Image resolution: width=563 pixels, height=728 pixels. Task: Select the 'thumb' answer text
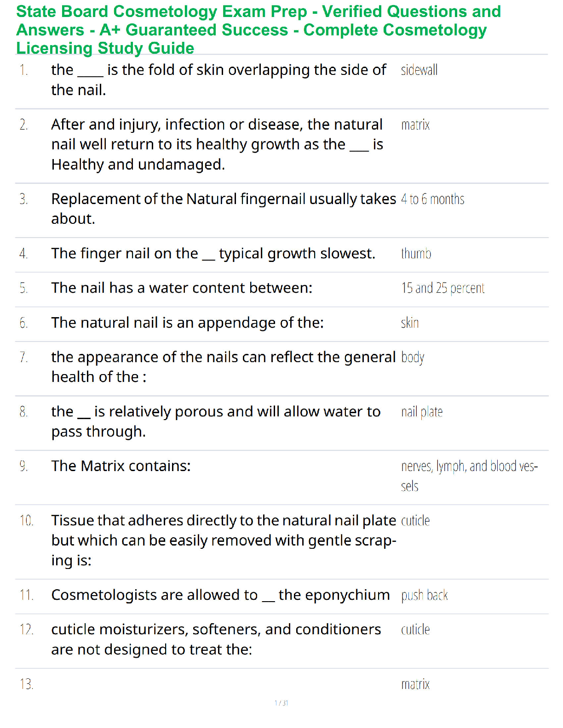point(416,254)
